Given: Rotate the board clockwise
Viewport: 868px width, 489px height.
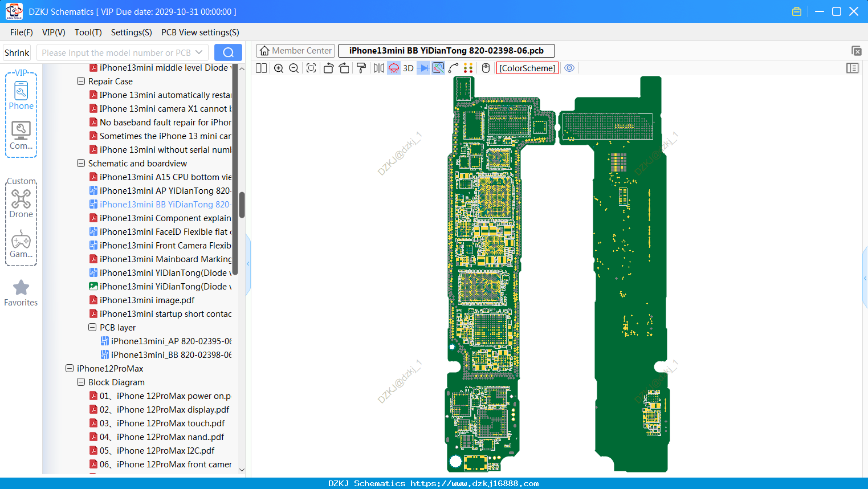Looking at the screenshot, I should (344, 68).
